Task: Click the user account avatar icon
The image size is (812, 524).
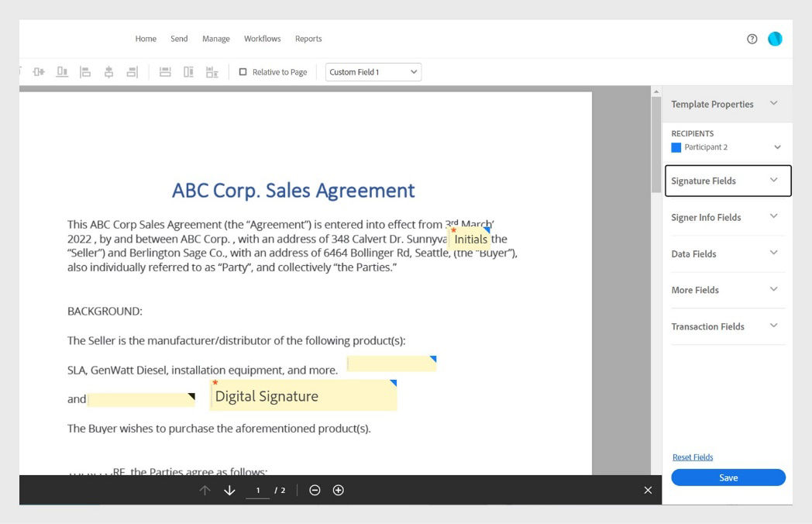Action: point(775,38)
